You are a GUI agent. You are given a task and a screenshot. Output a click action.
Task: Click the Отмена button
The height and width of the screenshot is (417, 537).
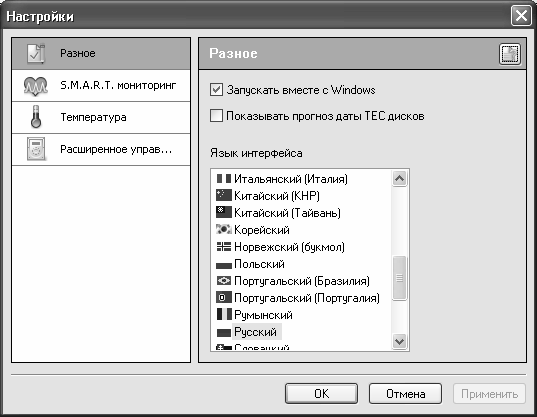pos(405,394)
